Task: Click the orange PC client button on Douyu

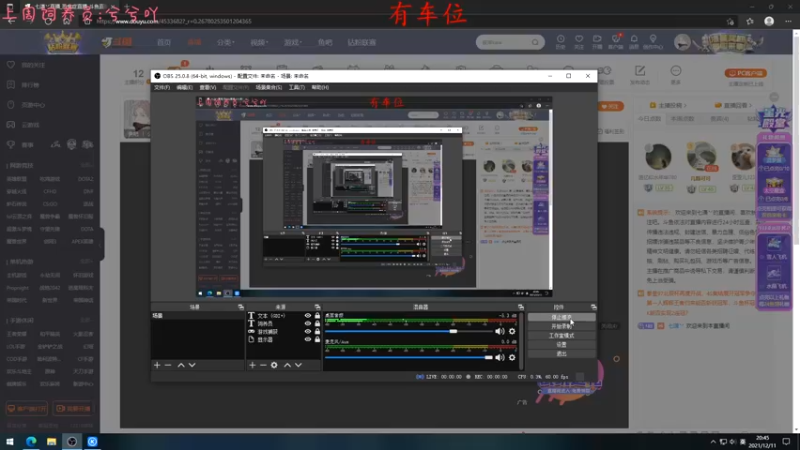Action: [745, 73]
